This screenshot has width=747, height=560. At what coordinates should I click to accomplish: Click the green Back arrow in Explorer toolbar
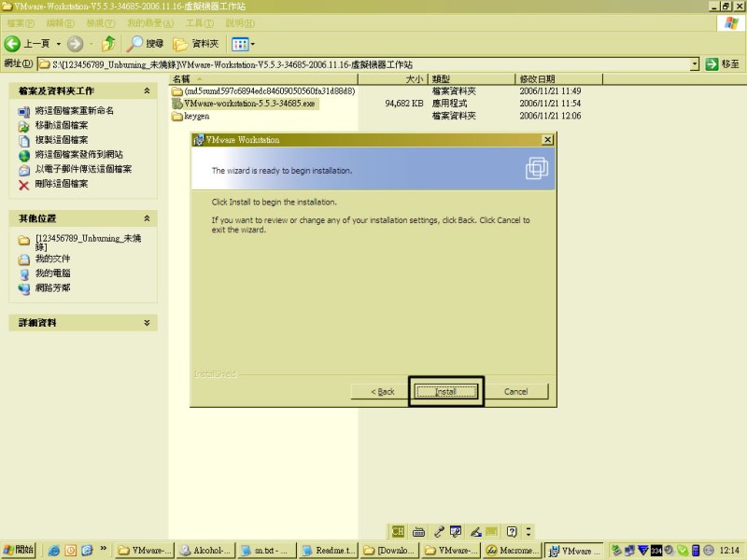click(x=12, y=44)
